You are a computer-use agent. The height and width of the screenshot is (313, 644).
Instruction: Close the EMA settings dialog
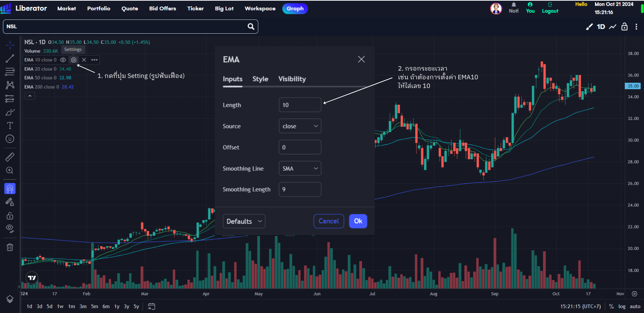361,59
